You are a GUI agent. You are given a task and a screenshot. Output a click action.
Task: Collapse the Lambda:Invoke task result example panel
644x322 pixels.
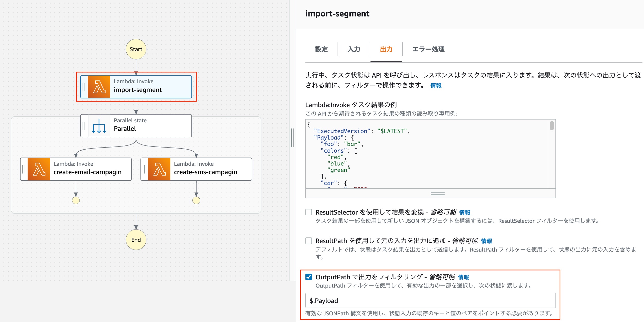437,194
